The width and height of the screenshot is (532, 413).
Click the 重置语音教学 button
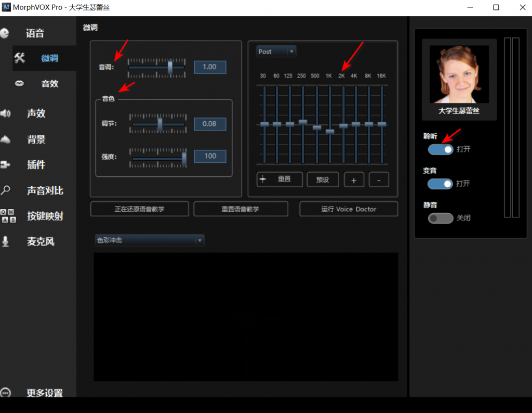click(x=241, y=209)
